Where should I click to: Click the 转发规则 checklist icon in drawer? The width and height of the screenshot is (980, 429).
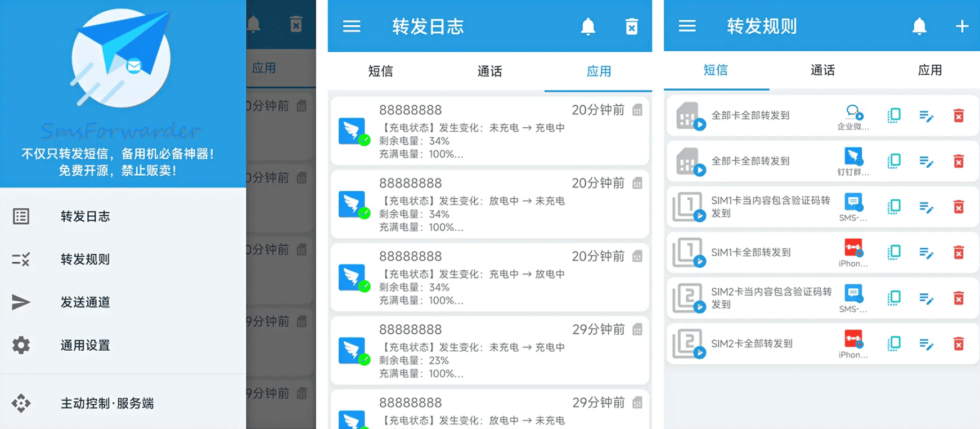(x=21, y=259)
